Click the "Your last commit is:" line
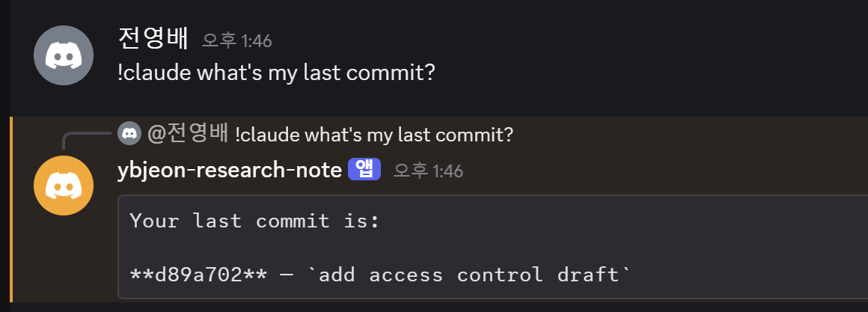The image size is (868, 312). pyautogui.click(x=255, y=221)
